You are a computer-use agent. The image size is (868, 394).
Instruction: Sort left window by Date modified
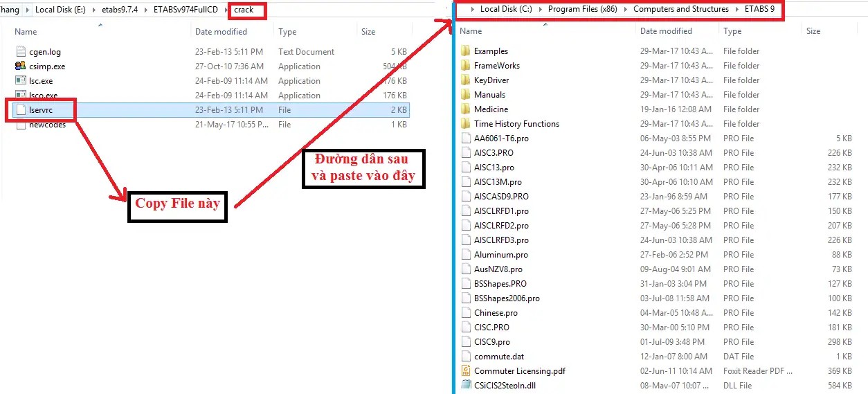[221, 32]
